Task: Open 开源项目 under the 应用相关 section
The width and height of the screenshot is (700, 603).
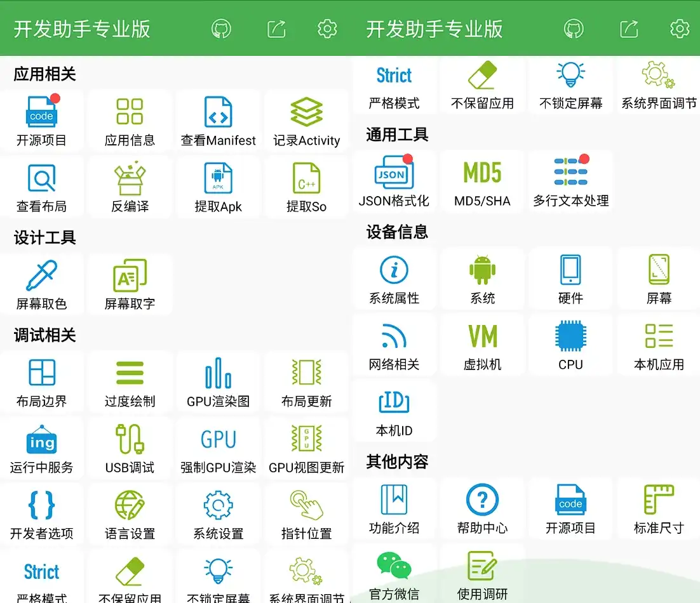Action: pyautogui.click(x=41, y=121)
